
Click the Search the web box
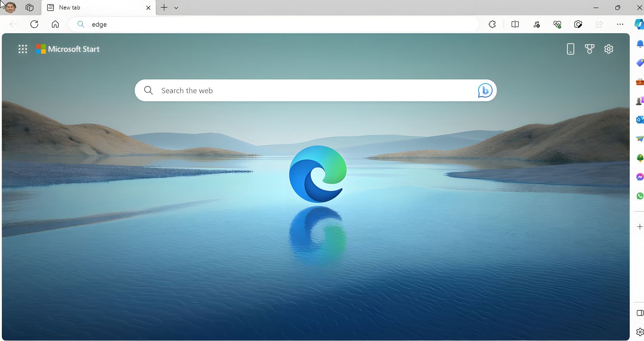click(x=316, y=90)
